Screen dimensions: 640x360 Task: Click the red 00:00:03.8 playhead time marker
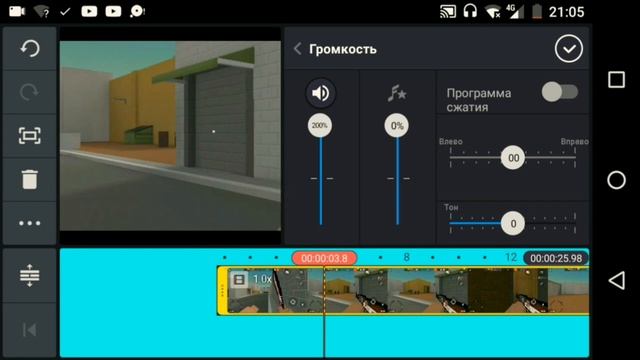pyautogui.click(x=324, y=258)
